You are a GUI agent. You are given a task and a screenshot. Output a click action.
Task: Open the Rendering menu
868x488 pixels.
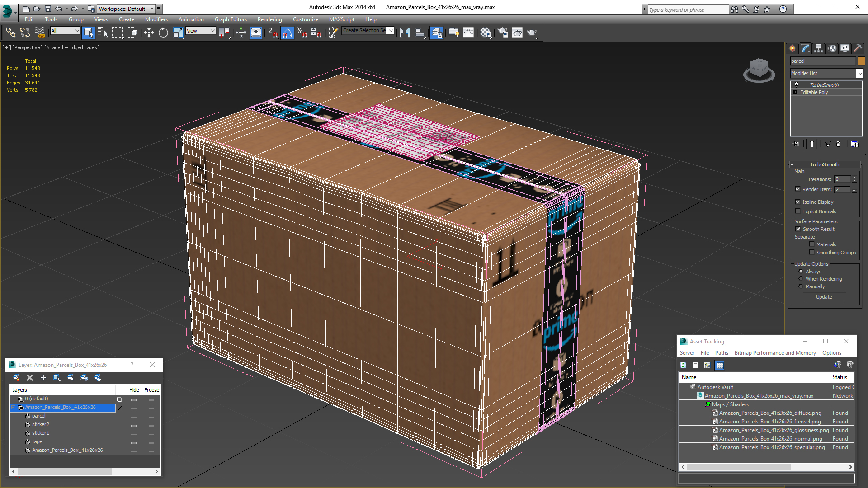pos(269,19)
